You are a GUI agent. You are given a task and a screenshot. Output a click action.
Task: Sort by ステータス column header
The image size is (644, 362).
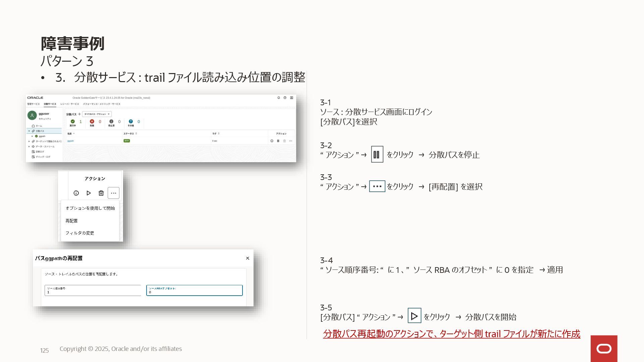point(129,133)
